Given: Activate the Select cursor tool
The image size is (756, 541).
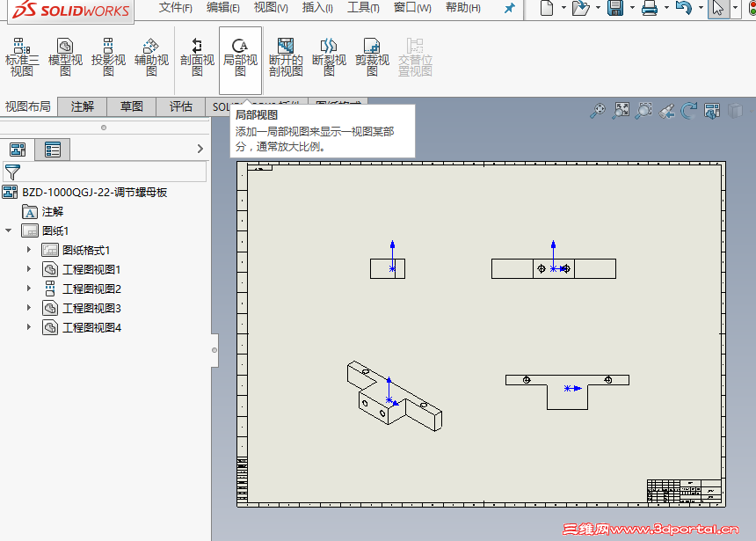Looking at the screenshot, I should [718, 8].
